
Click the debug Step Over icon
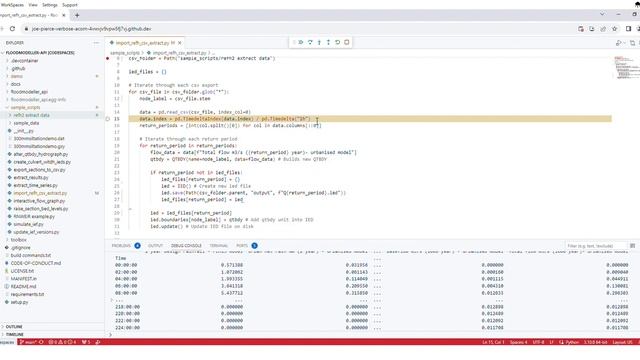tap(310, 42)
